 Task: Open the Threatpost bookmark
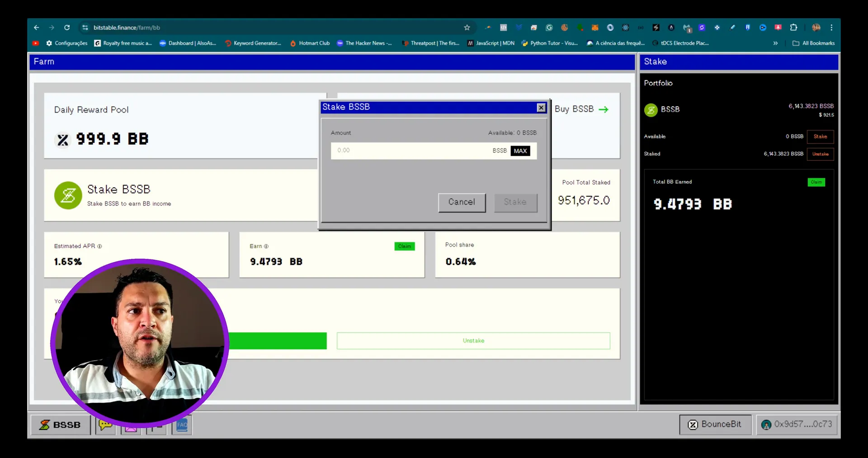[x=430, y=43]
